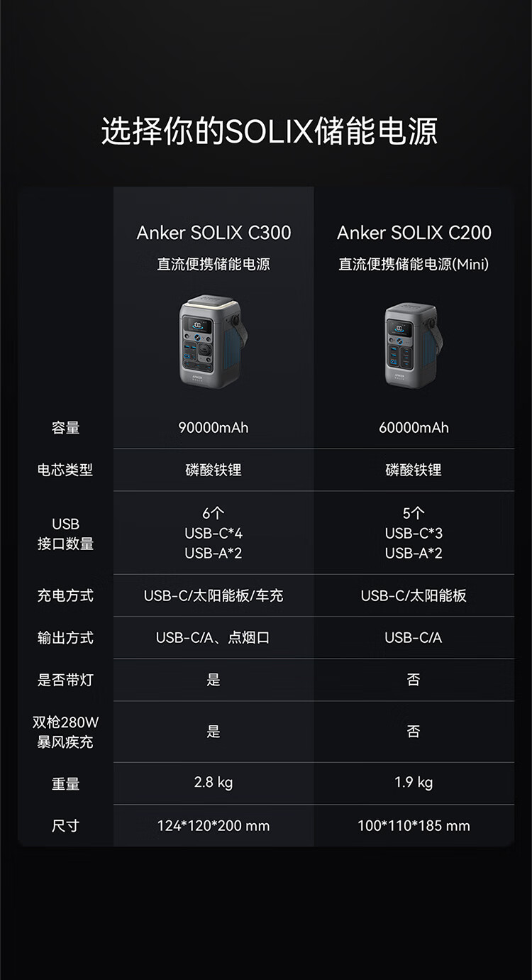Click the C300 USB-C*4 port count
532x980 pixels.
(x=214, y=533)
